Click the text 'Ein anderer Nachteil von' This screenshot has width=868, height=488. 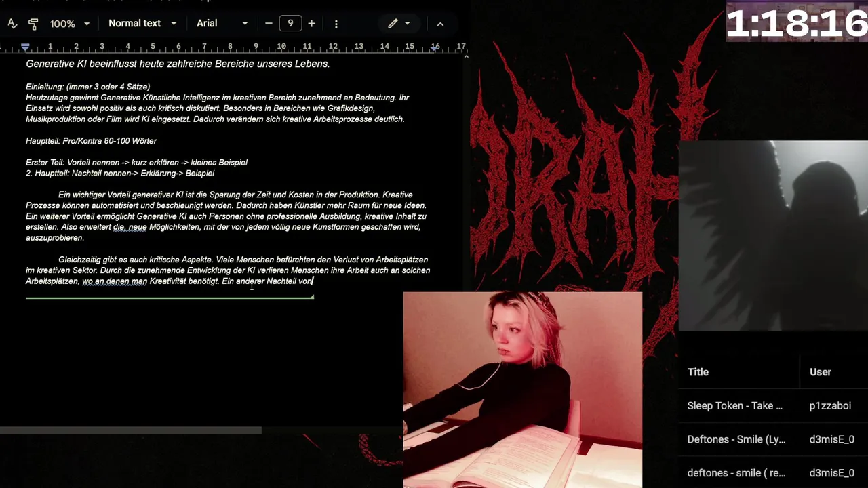coord(267,281)
